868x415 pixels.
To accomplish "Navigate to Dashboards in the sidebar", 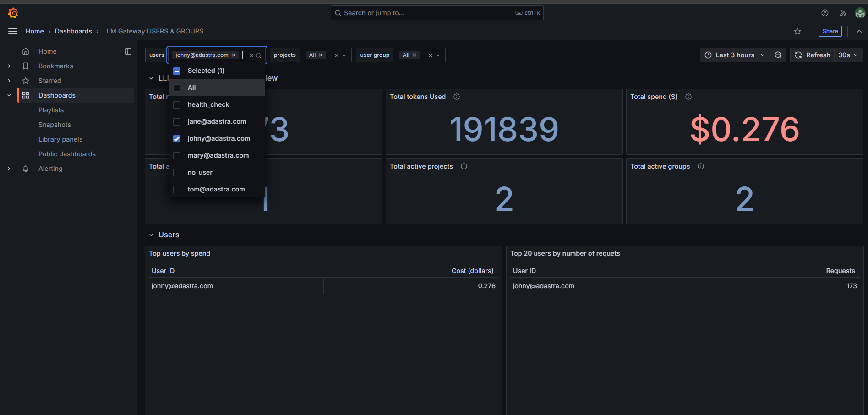I will click(57, 95).
